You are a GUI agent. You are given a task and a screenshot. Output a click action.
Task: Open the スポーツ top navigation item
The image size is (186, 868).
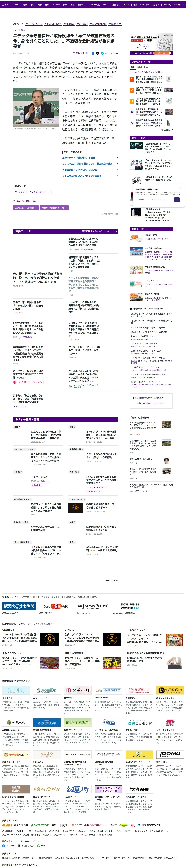point(56,5)
